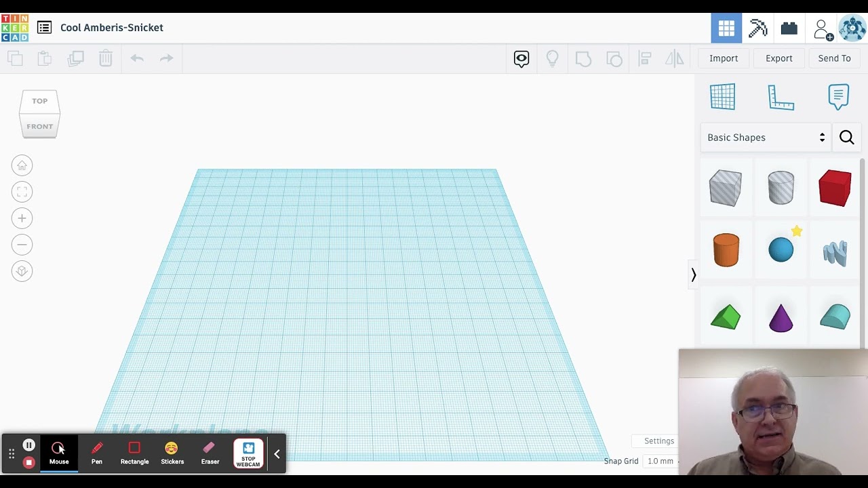
Task: Pick the green Roof shape
Action: [726, 317]
